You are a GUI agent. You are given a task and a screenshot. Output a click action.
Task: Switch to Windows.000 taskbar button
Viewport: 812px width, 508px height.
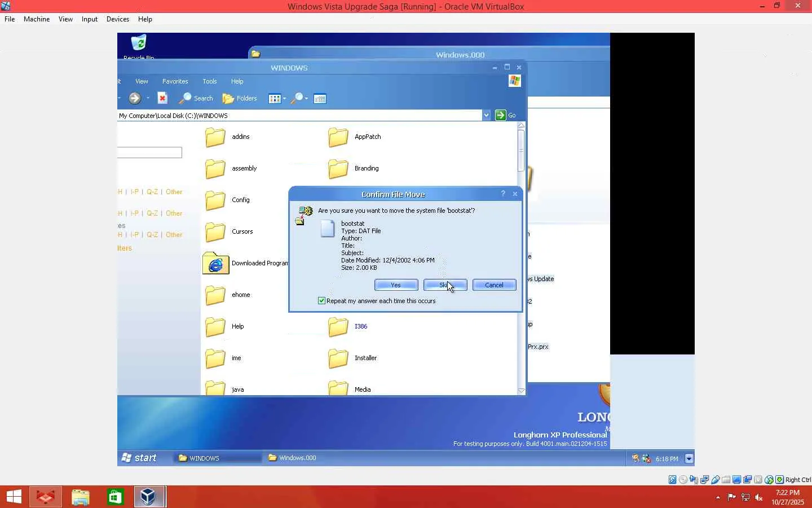(x=293, y=458)
